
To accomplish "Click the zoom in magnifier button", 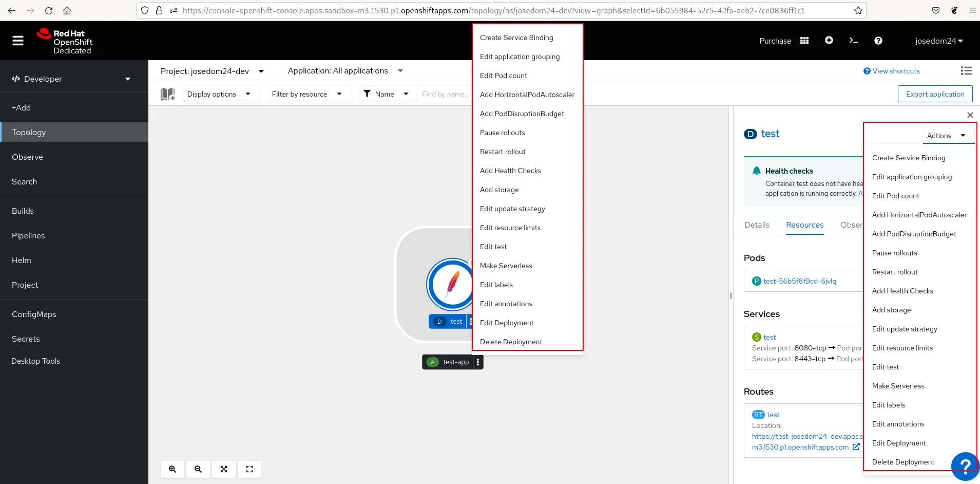I will coord(172,469).
